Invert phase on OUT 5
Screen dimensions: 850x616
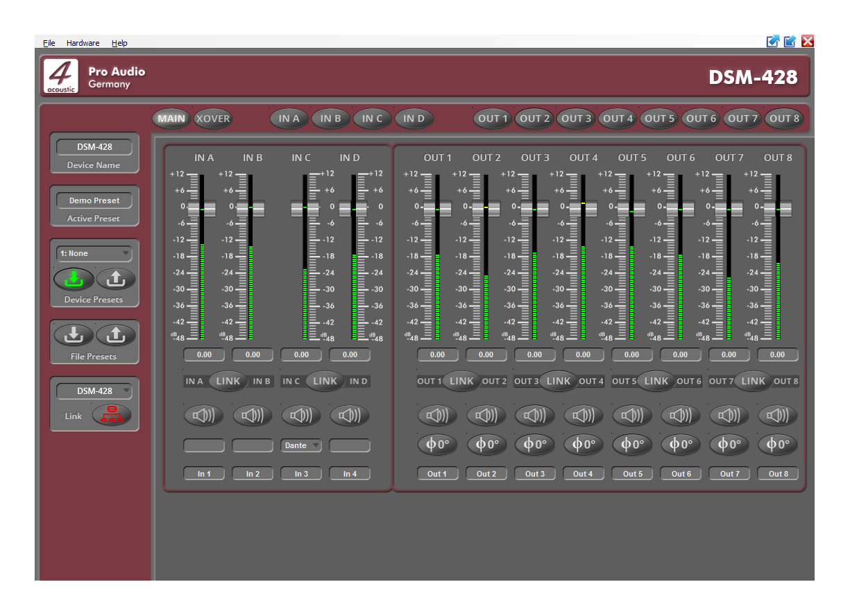pyautogui.click(x=632, y=445)
